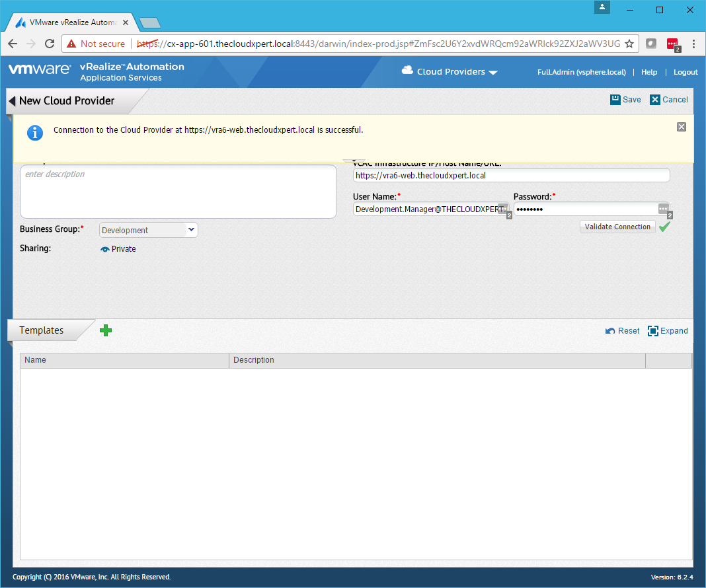Bookmark this page with star icon
Screen dimensions: 706x588
click(x=629, y=44)
